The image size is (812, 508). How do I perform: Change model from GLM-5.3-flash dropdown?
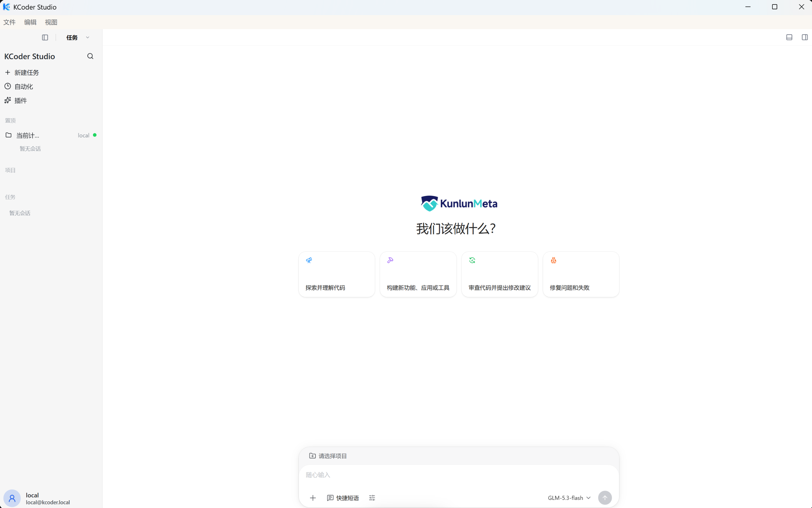coord(569,498)
